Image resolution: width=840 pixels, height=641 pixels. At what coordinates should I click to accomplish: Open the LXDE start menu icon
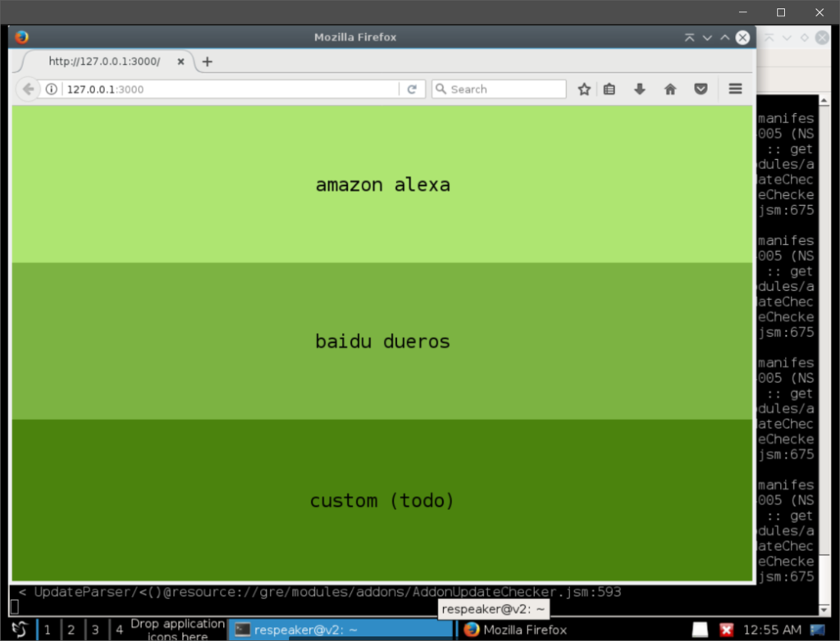click(20, 630)
